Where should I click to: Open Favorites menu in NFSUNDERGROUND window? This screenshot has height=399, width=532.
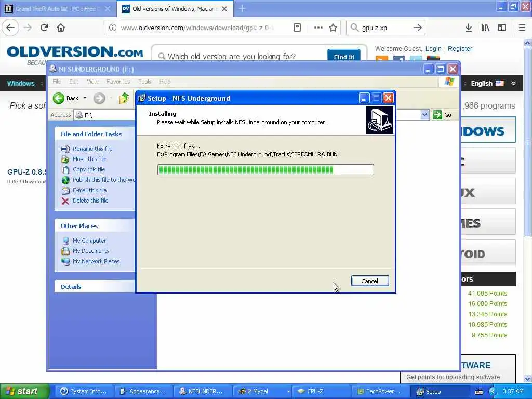118,82
